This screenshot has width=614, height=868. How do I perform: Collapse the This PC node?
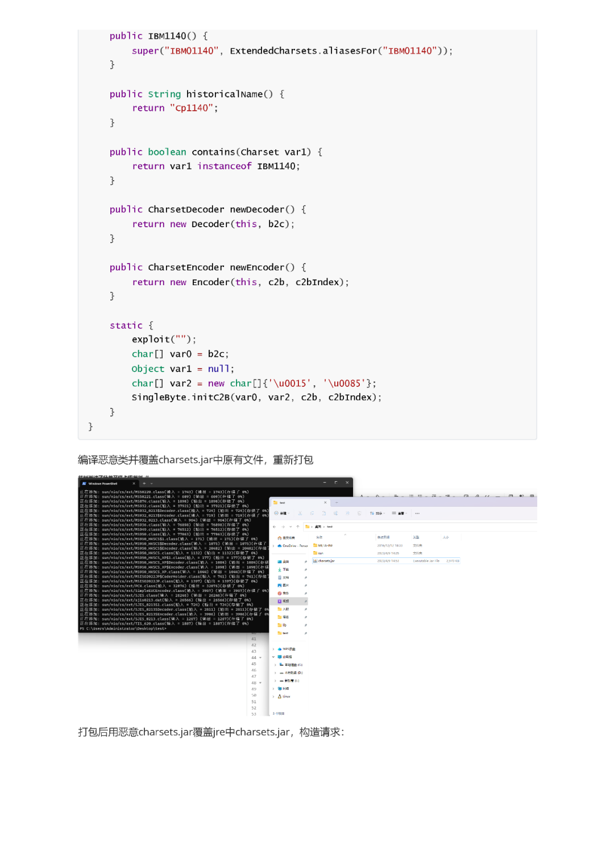[x=273, y=657]
